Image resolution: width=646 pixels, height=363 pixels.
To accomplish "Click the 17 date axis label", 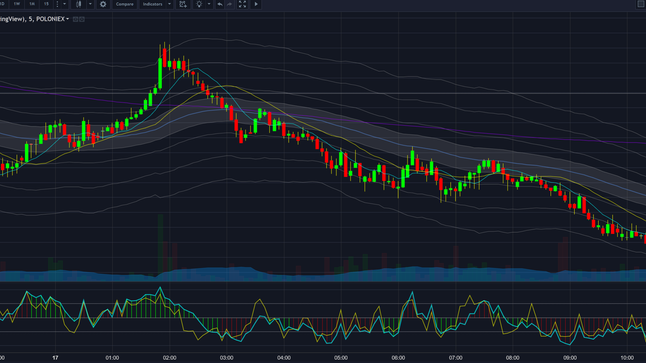I will pos(55,358).
